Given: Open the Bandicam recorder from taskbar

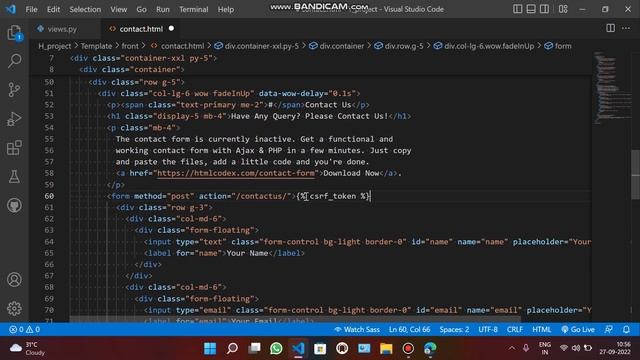Looking at the screenshot, I should [408, 348].
